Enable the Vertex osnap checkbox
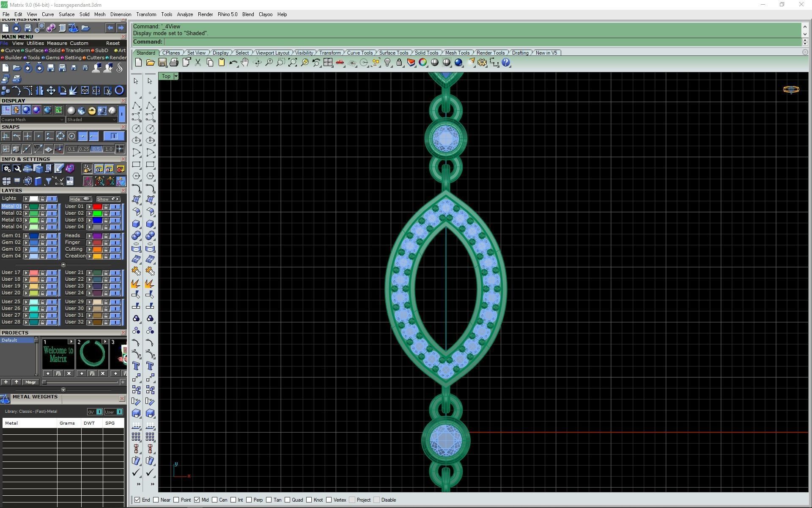The width and height of the screenshot is (812, 508). click(329, 500)
